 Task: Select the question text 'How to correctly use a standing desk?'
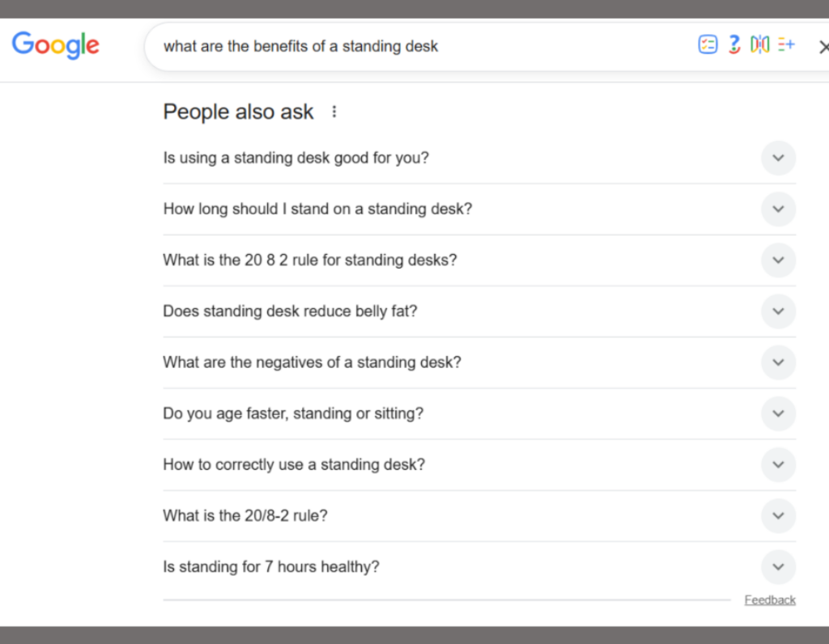[x=293, y=464]
